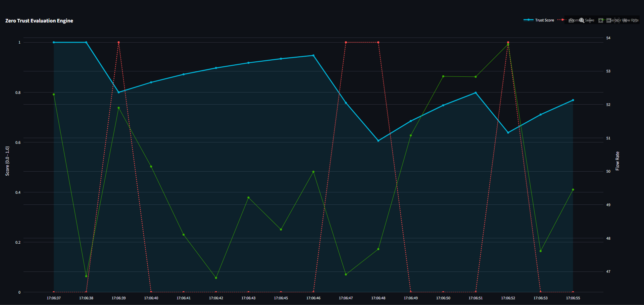Click red Anomaly Score peak at 17:06:48

coord(378,43)
